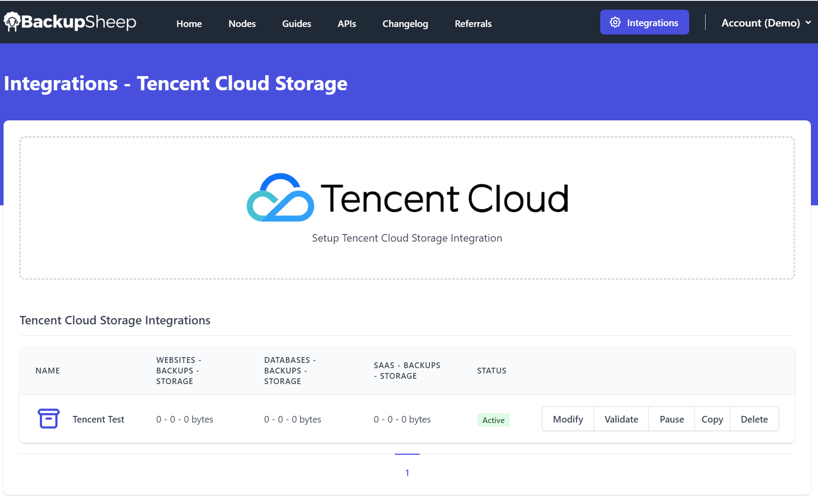
Task: Click the NAME column header
Action: (x=47, y=371)
